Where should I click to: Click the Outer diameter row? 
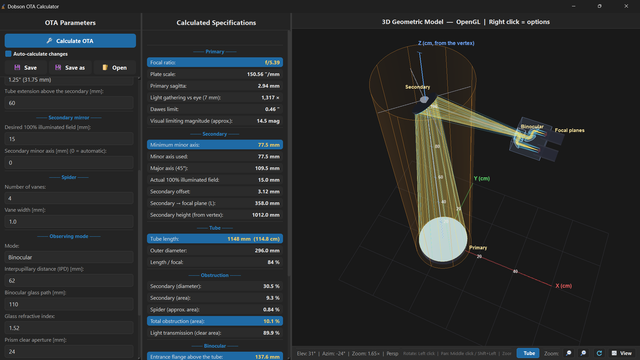215,251
